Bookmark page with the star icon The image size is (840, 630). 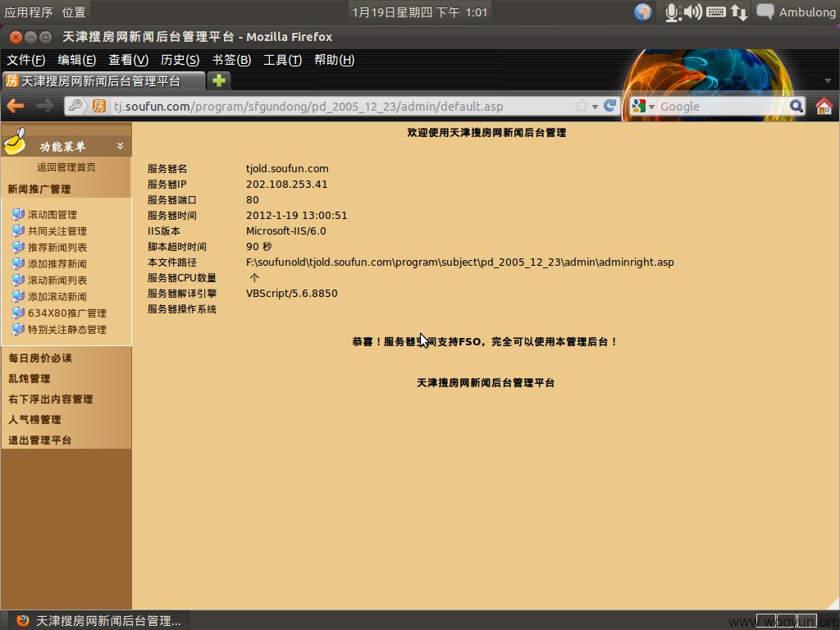582,106
